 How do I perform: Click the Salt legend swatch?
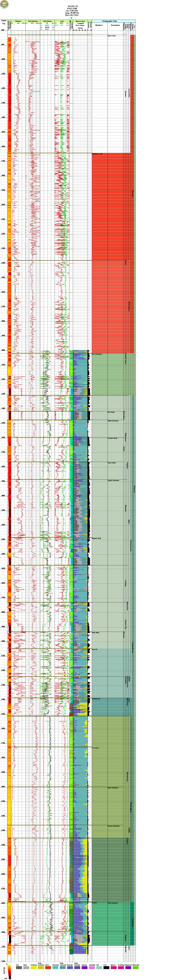(99, 967)
